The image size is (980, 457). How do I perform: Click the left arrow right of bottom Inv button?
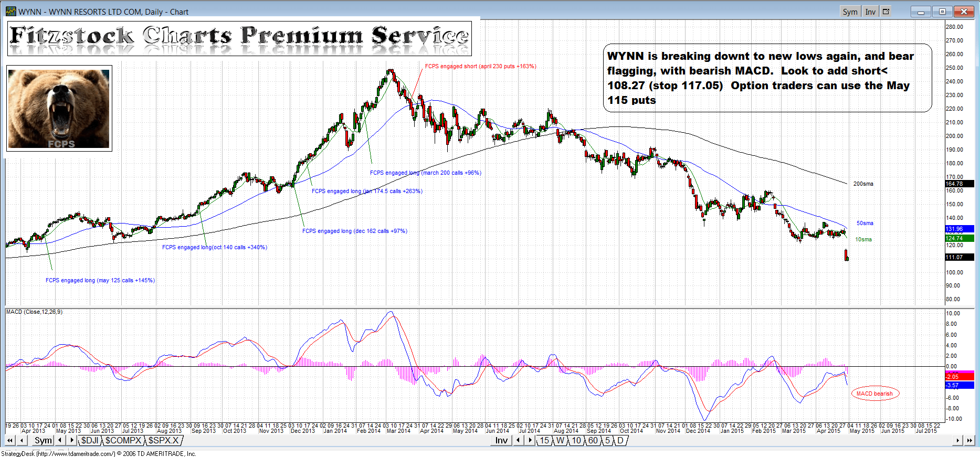point(519,441)
